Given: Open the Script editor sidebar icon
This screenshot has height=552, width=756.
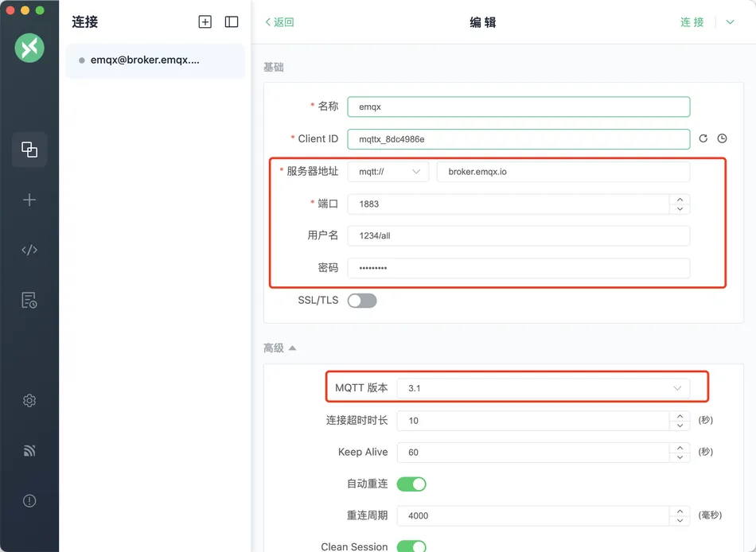Looking at the screenshot, I should pos(29,250).
